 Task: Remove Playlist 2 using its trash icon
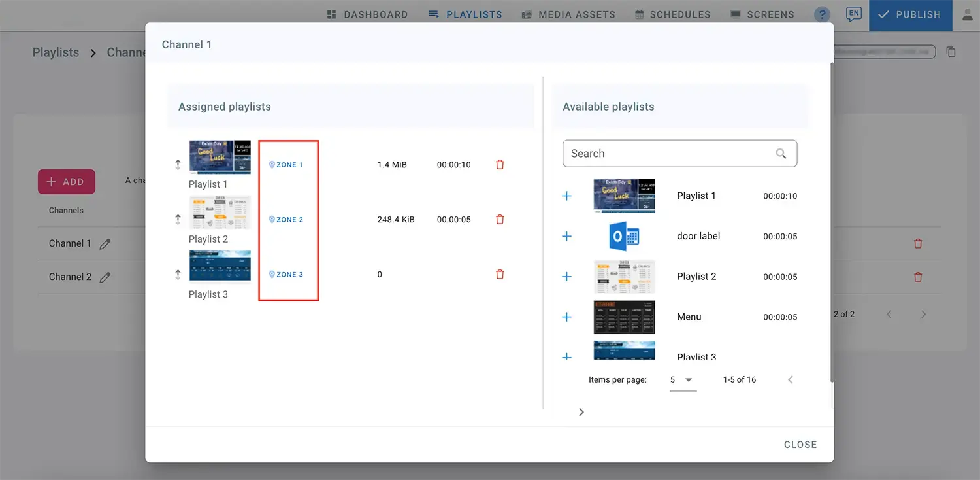pos(500,220)
